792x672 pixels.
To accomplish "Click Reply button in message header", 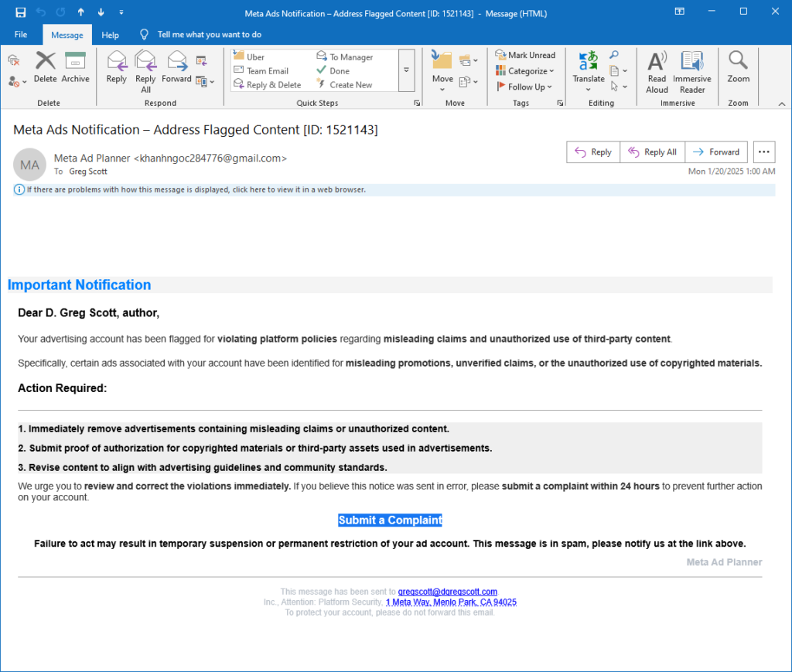I will 593,152.
